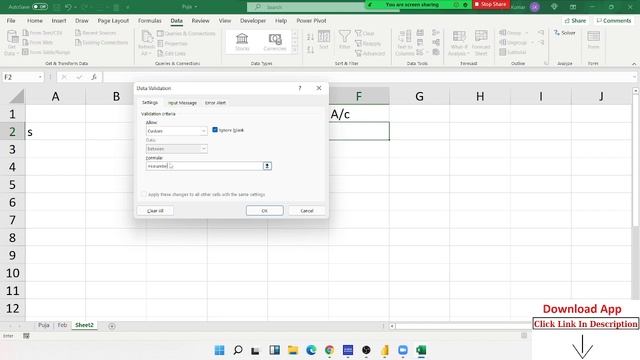This screenshot has height=360, width=640.
Task: Click the Sort Z to A icon
Action: point(311,49)
